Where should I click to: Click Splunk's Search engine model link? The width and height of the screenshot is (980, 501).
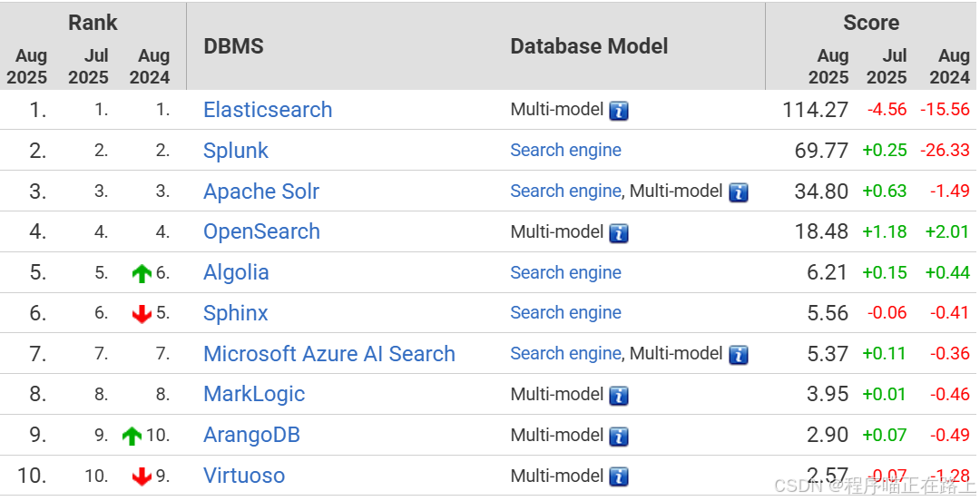(x=565, y=151)
